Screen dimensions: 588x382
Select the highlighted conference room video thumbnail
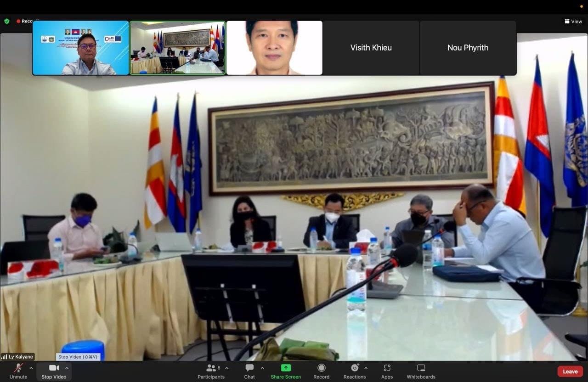(x=177, y=48)
